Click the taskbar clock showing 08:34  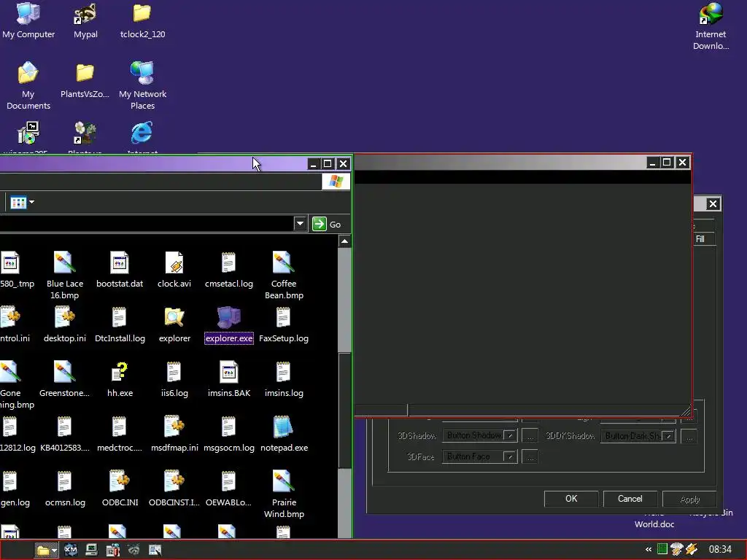[x=720, y=550]
